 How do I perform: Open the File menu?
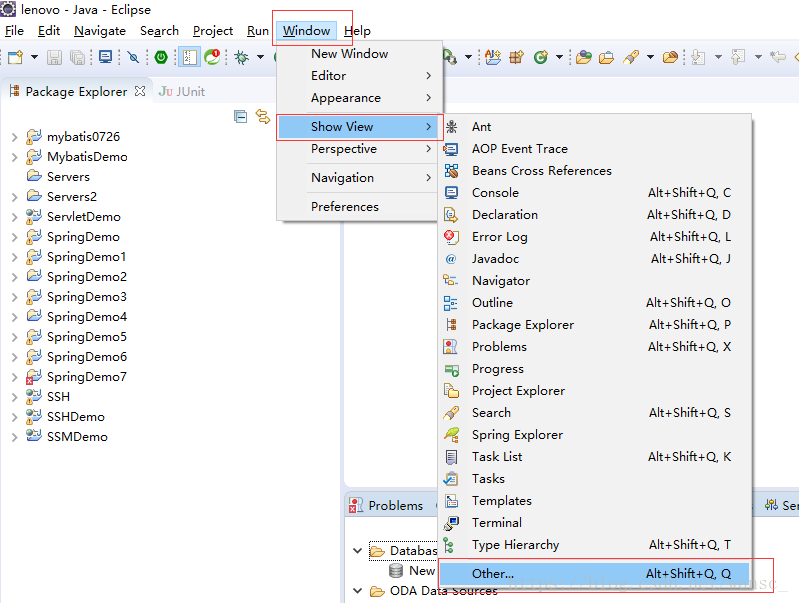pos(14,31)
